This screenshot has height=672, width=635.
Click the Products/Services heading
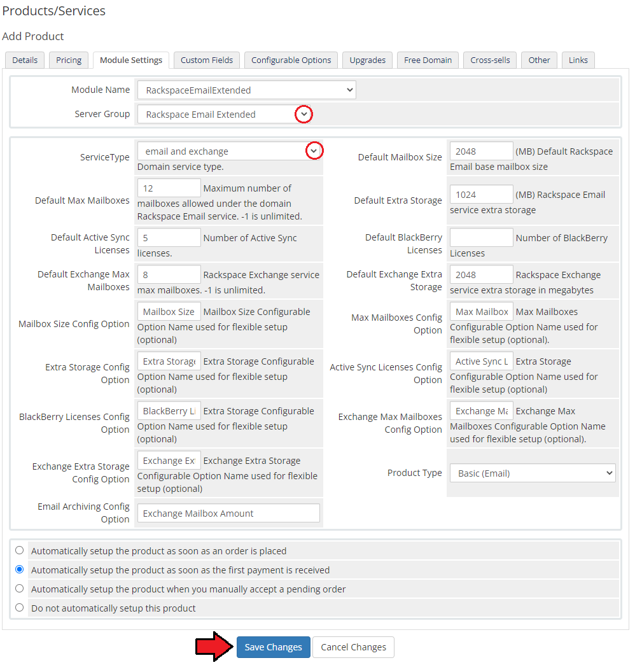tap(54, 11)
